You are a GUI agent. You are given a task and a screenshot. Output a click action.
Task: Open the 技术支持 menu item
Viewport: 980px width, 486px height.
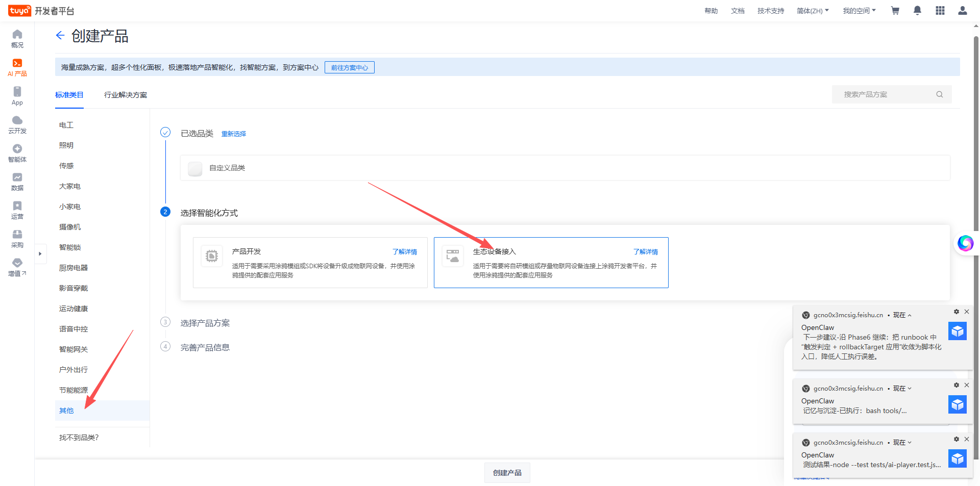tap(771, 11)
